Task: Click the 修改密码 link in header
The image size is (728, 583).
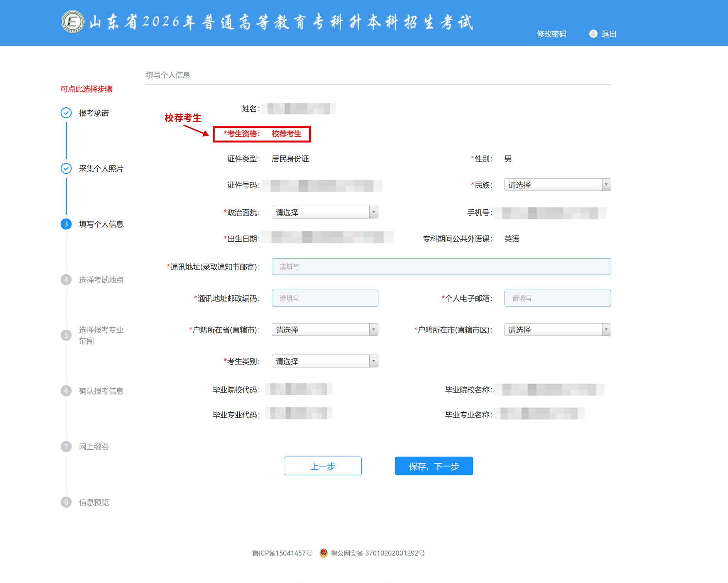Action: click(551, 34)
